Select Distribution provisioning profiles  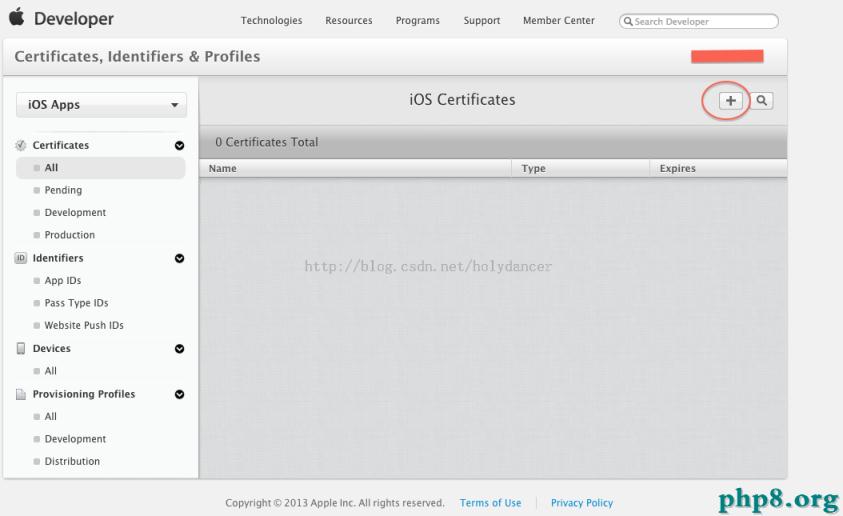click(72, 461)
